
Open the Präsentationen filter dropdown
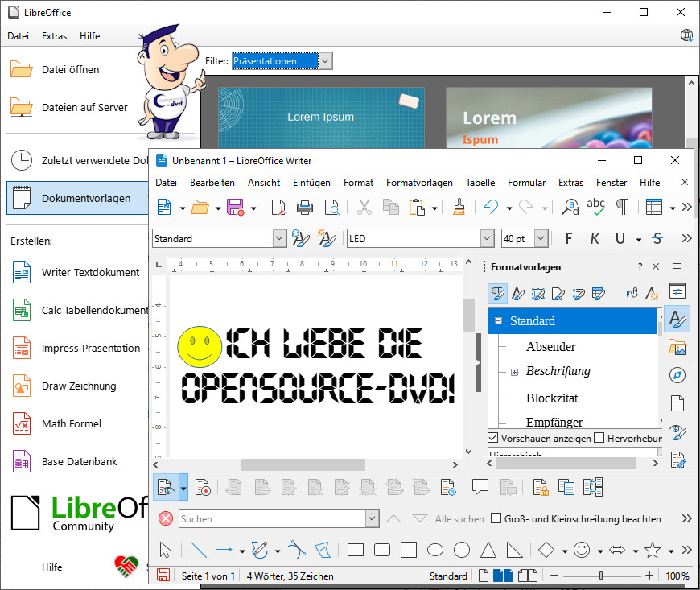(x=325, y=61)
